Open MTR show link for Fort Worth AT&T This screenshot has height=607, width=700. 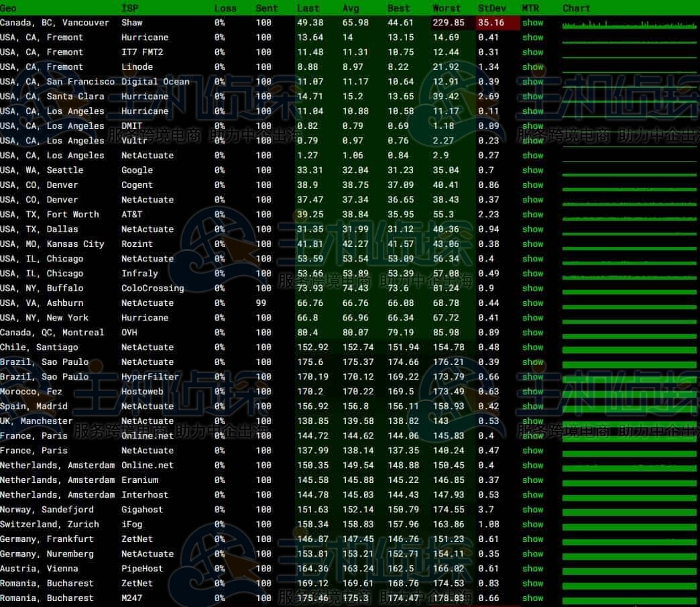(x=532, y=215)
